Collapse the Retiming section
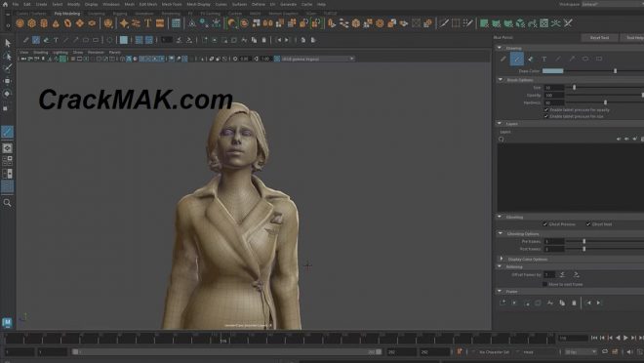Screen dimensions: 644x363 tap(500, 266)
